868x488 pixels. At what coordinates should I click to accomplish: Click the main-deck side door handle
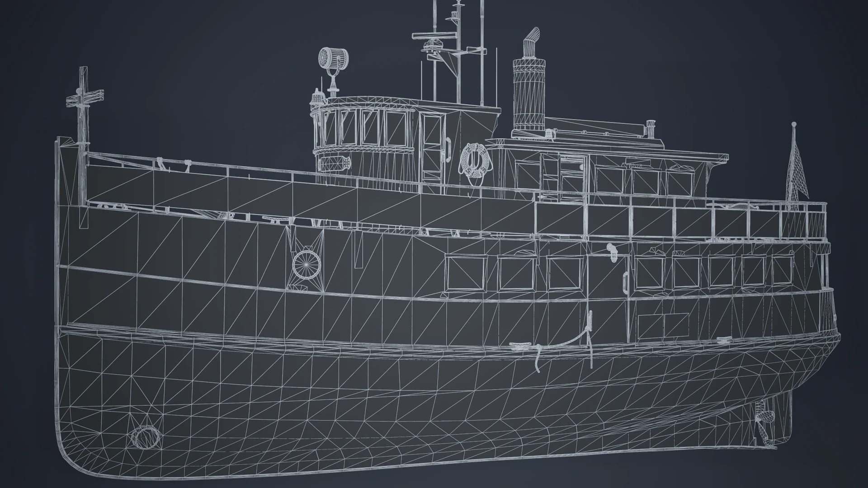click(x=625, y=284)
